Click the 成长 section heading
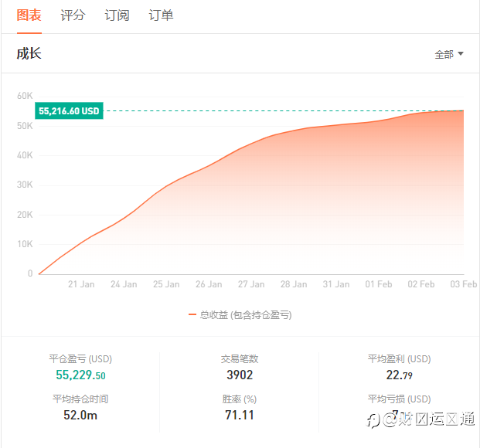The height and width of the screenshot is (448, 480). [x=29, y=54]
